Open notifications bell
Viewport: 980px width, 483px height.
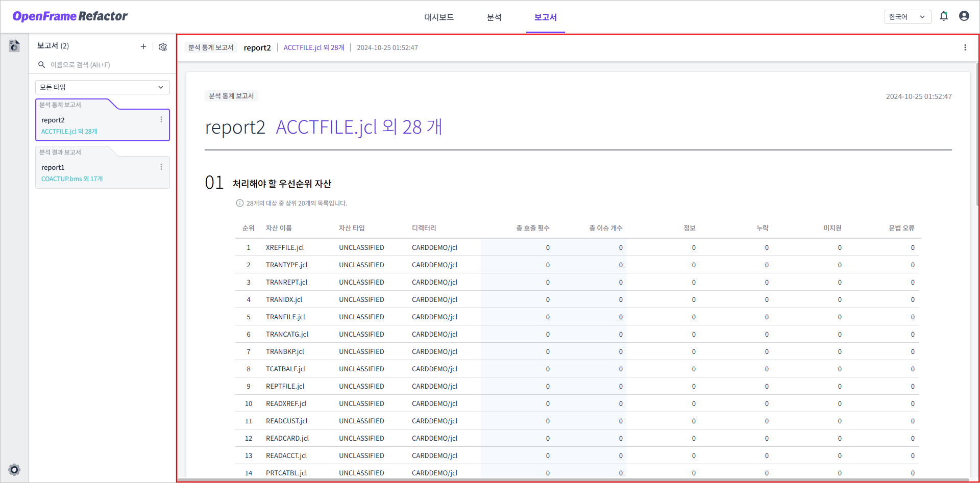944,16
